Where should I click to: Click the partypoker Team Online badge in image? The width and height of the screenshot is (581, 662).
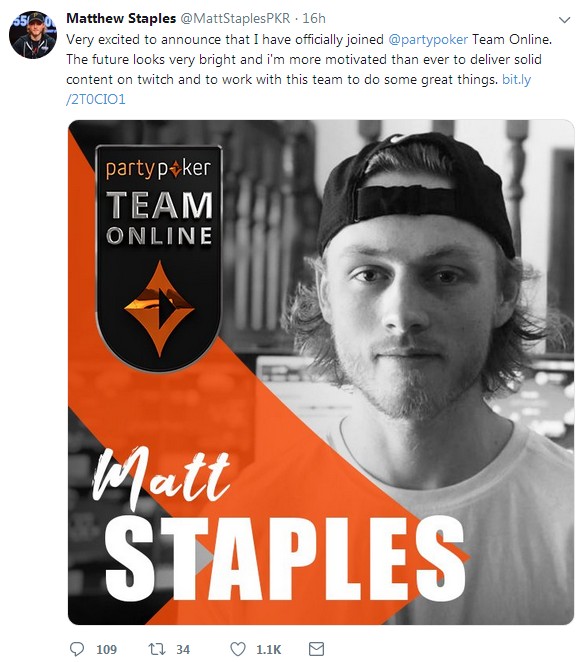(159, 258)
